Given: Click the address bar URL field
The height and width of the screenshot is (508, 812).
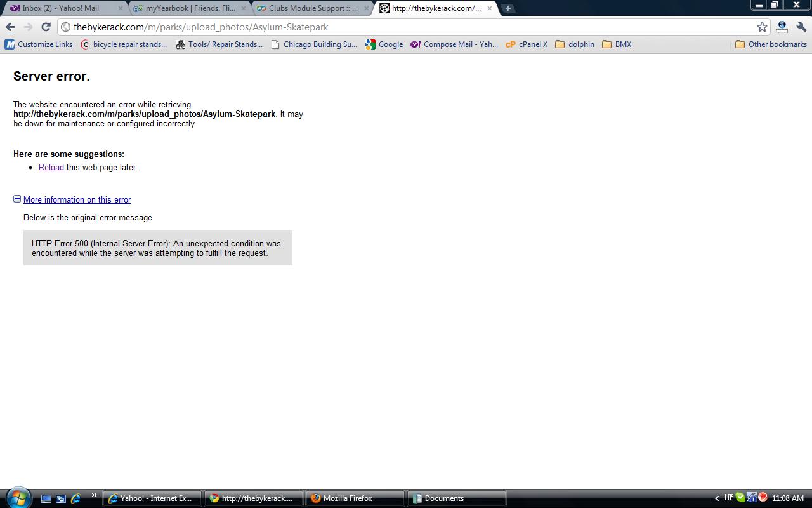Looking at the screenshot, I should pos(406,27).
